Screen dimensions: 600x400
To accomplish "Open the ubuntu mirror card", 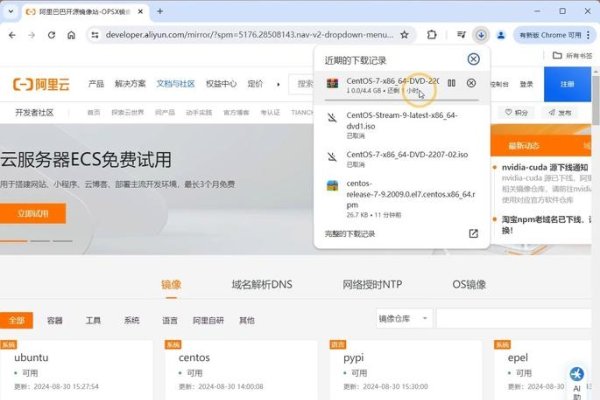I will (x=76, y=370).
